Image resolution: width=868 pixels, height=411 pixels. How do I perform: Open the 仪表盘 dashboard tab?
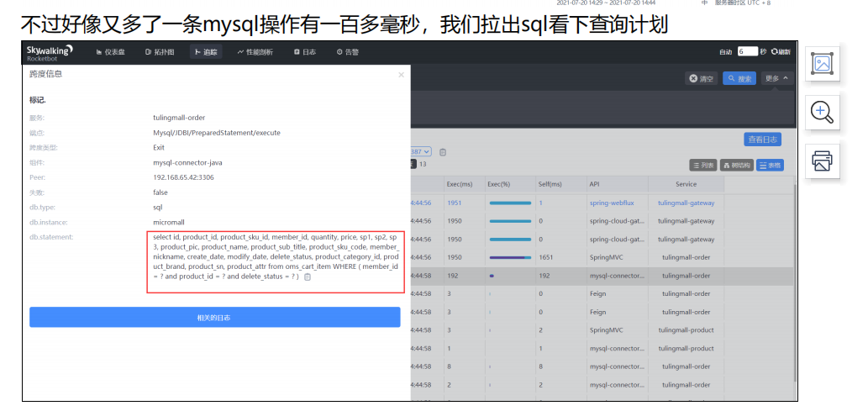(110, 52)
